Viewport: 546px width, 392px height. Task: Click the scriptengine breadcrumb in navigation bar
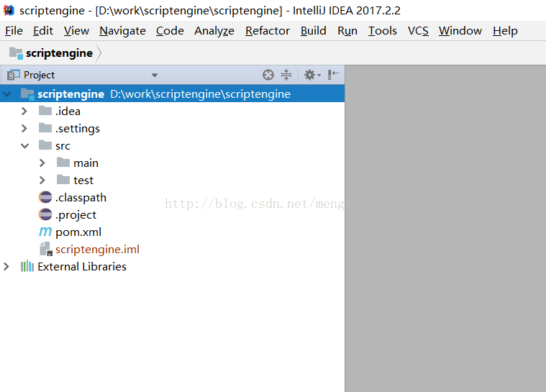(x=60, y=53)
